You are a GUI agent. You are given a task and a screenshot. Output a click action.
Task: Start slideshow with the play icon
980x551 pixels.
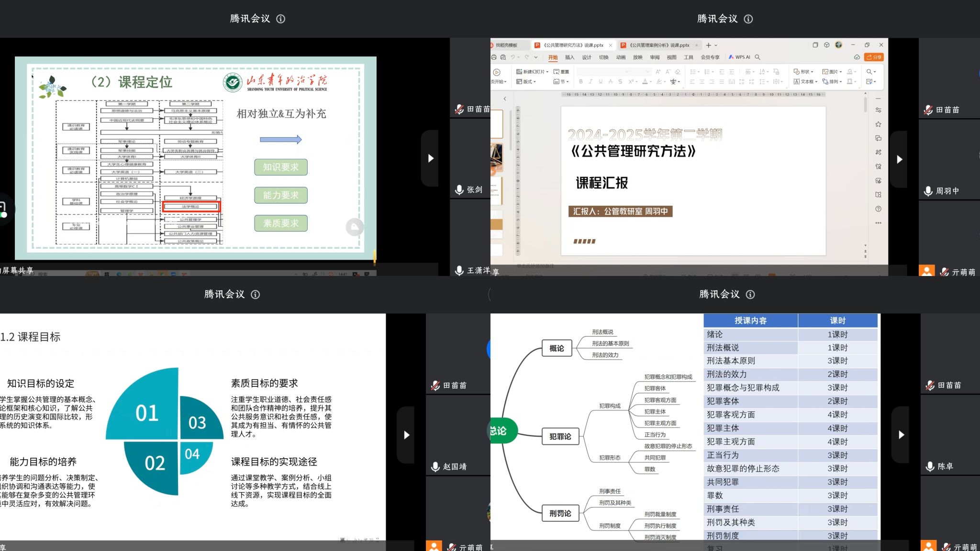(497, 72)
